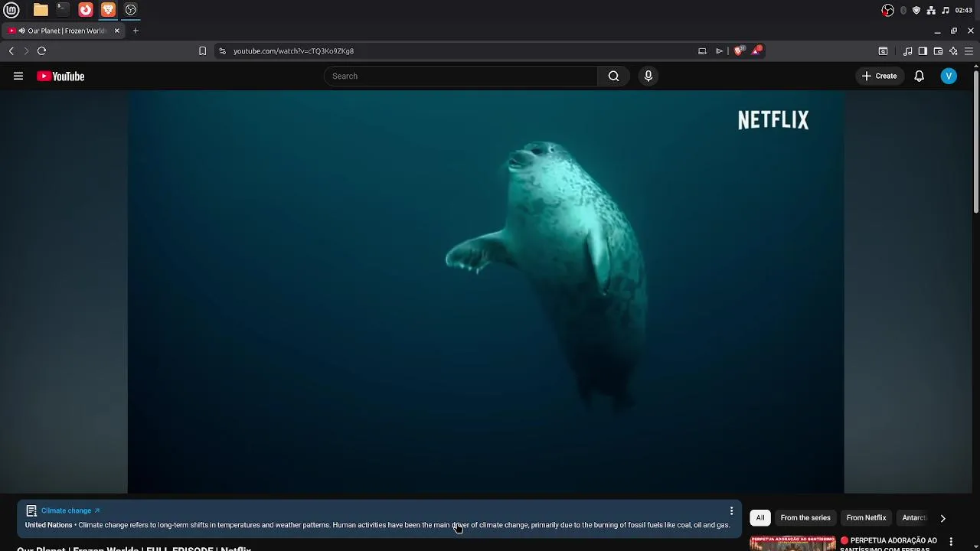Open the network tray icon
Viewport: 980px width, 551px height.
[931, 10]
